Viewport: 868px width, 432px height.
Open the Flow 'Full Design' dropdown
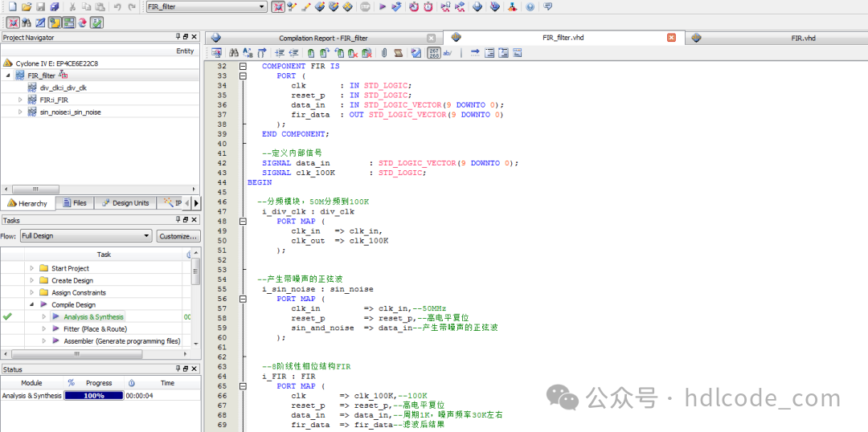(x=86, y=236)
